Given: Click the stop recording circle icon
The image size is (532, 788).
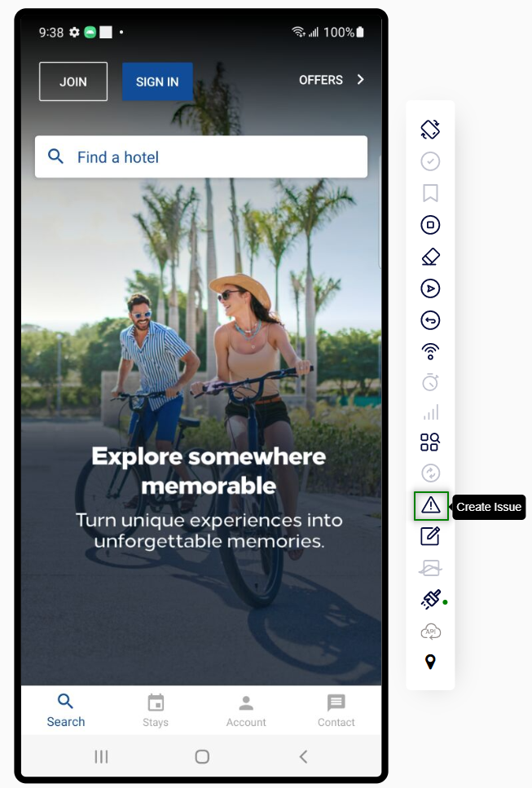Looking at the screenshot, I should click(430, 225).
